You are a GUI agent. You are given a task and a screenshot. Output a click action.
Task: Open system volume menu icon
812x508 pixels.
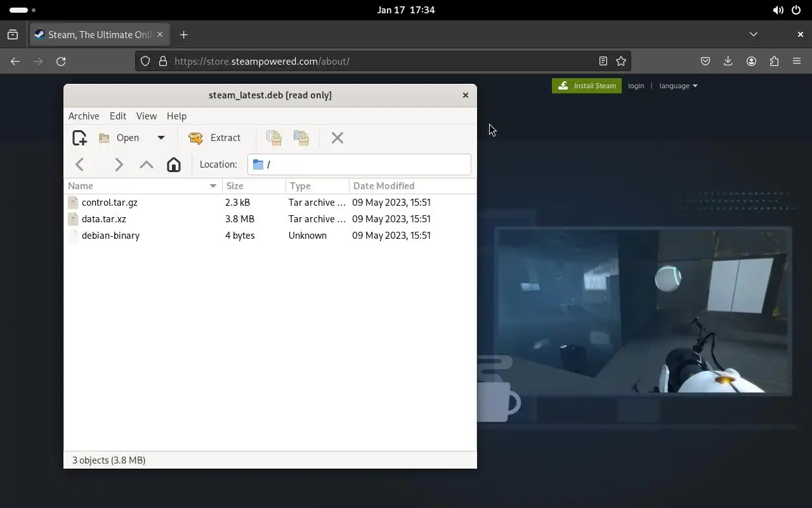778,10
